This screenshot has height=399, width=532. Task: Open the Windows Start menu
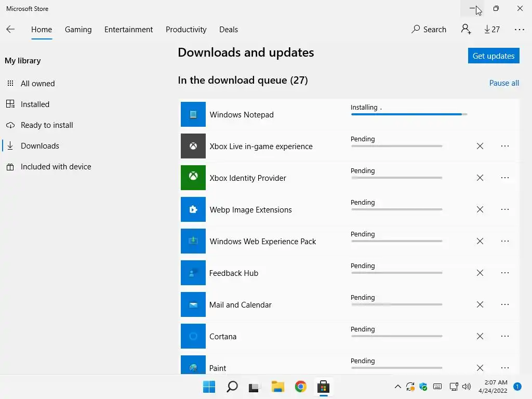(209, 387)
